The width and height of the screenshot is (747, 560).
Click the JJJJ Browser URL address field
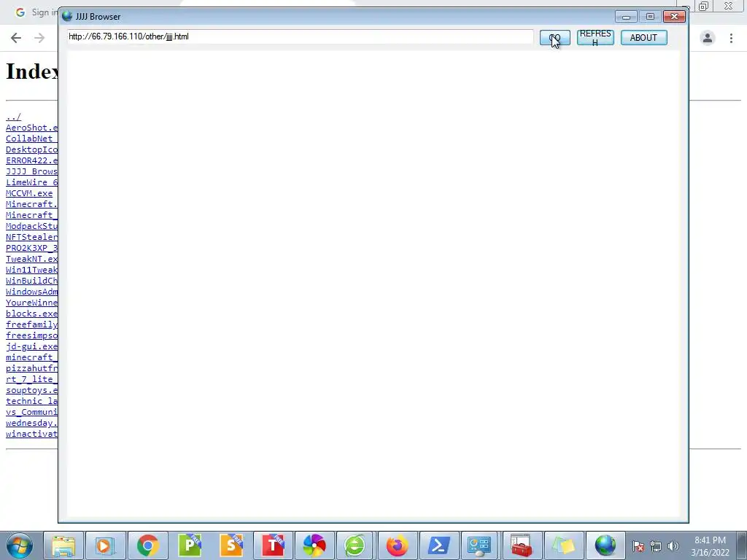[x=300, y=36]
